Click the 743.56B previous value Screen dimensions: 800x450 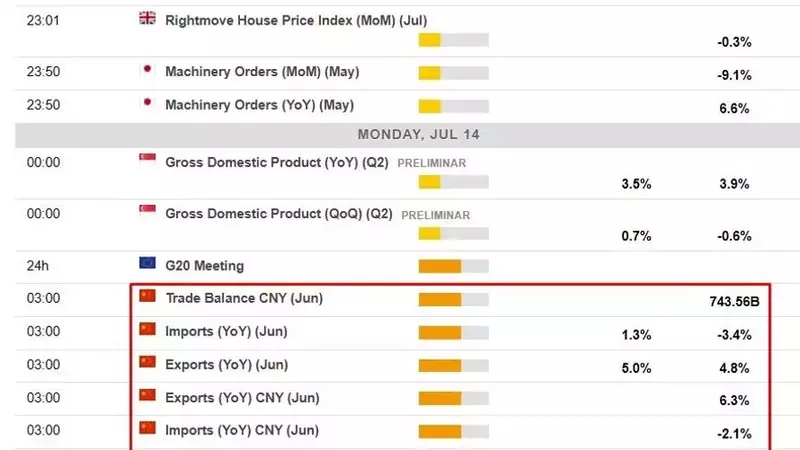[734, 302]
